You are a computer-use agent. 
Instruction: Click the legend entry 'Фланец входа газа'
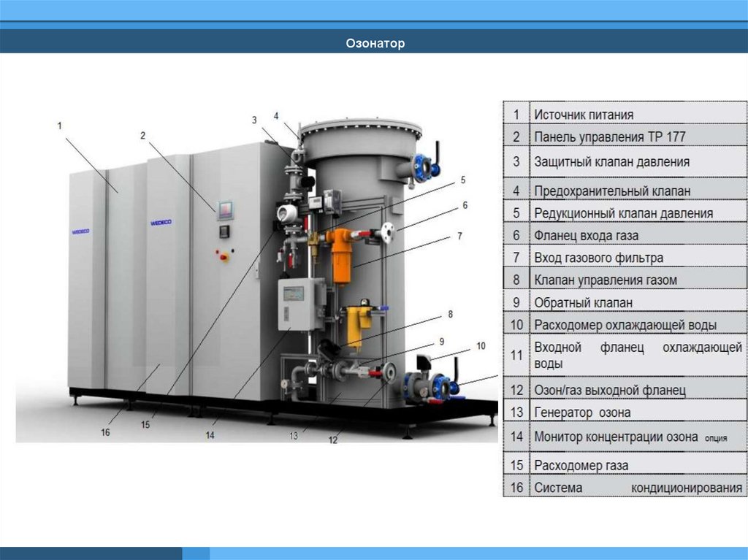point(586,235)
